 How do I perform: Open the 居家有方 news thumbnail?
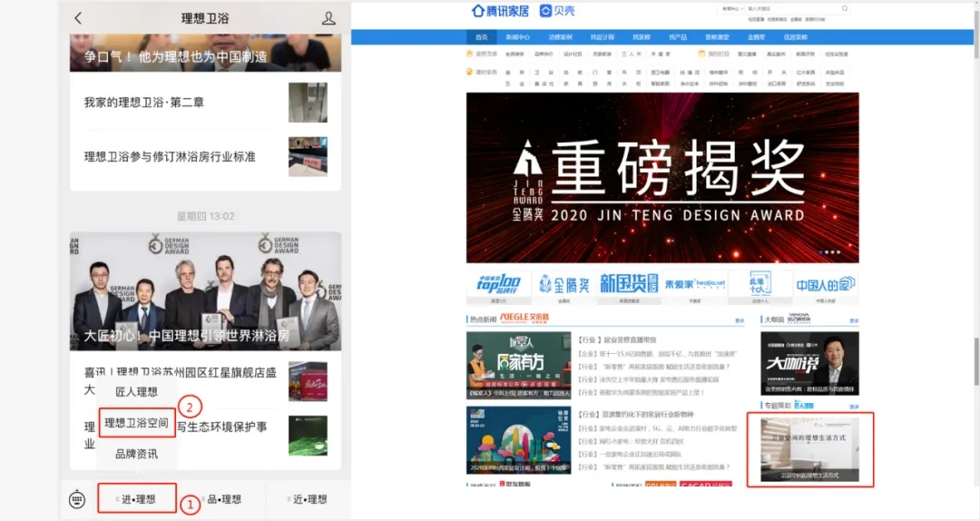pos(519,365)
